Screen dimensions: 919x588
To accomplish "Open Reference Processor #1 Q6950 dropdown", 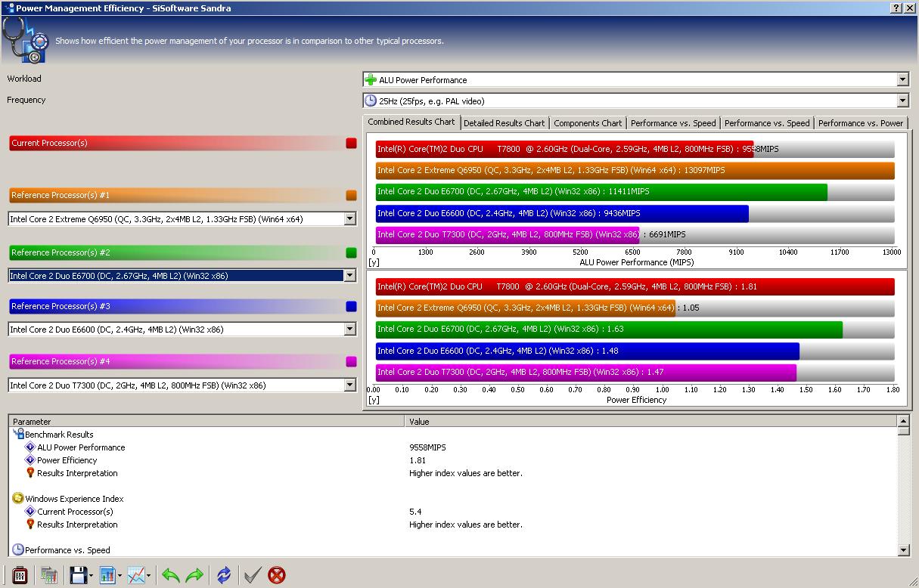I will 349,219.
